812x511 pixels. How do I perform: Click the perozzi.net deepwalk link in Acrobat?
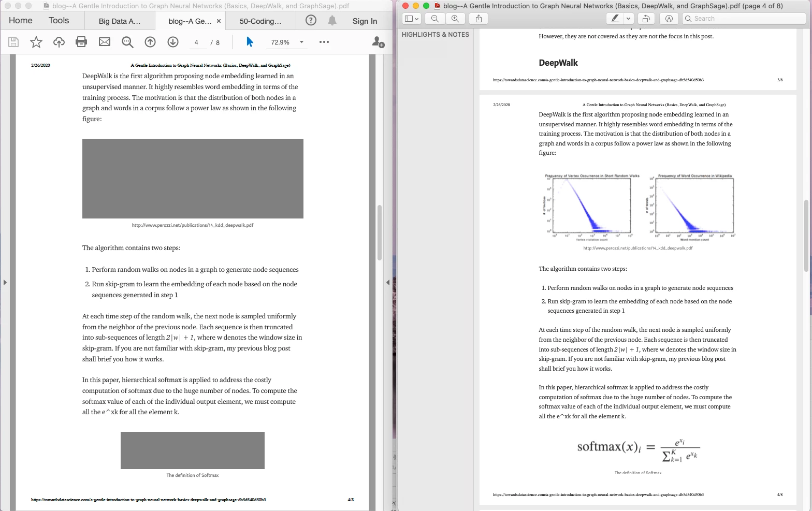193,225
